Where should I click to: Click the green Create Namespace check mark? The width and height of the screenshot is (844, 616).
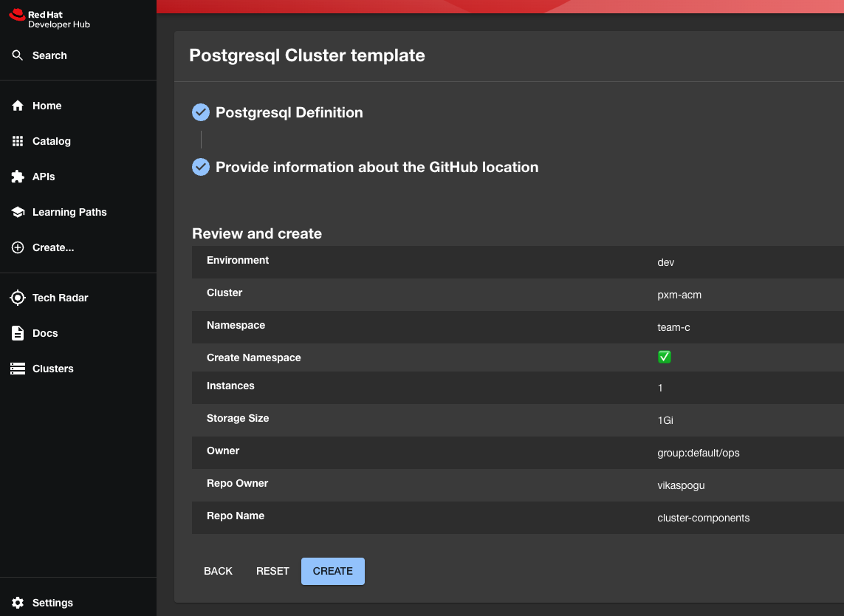click(x=665, y=357)
